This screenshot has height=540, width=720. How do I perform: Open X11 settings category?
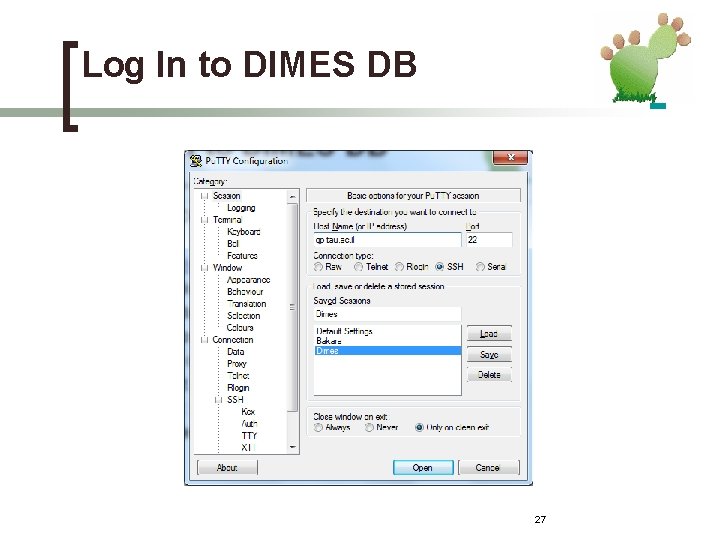[x=248, y=448]
